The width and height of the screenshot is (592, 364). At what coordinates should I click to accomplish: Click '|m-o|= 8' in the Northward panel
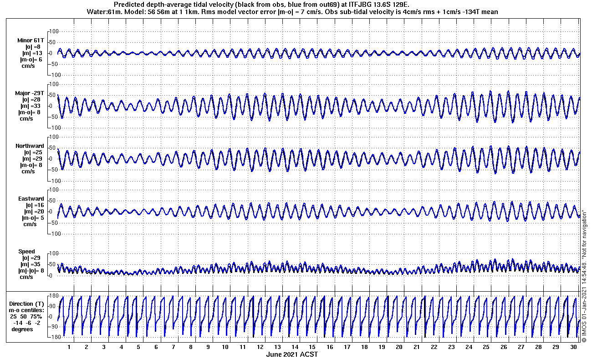click(31, 165)
